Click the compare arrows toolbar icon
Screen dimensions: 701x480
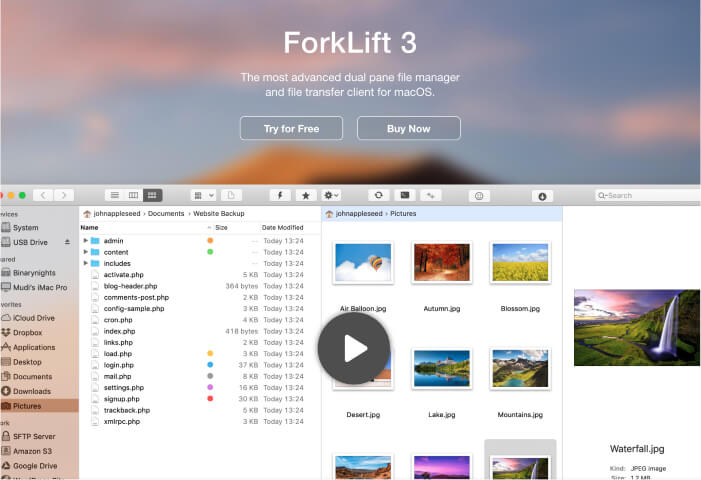tap(431, 195)
